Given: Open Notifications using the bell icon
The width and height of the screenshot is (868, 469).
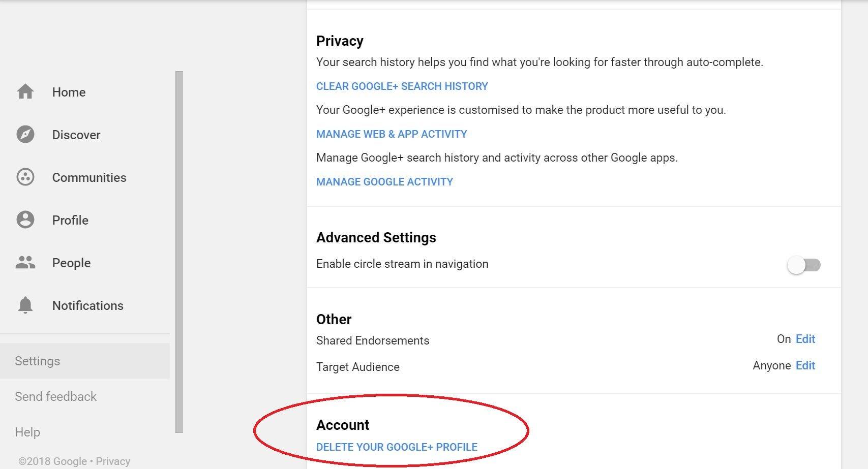Looking at the screenshot, I should tap(24, 305).
